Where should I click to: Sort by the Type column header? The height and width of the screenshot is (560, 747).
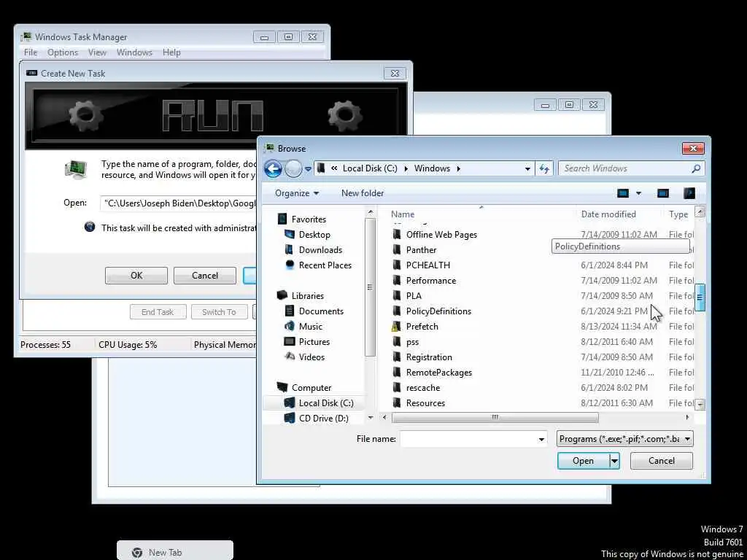[679, 214]
